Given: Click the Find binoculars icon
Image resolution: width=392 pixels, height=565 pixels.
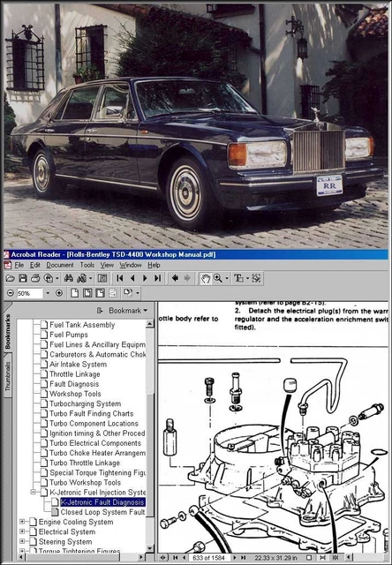Looking at the screenshot, I should tap(69, 278).
